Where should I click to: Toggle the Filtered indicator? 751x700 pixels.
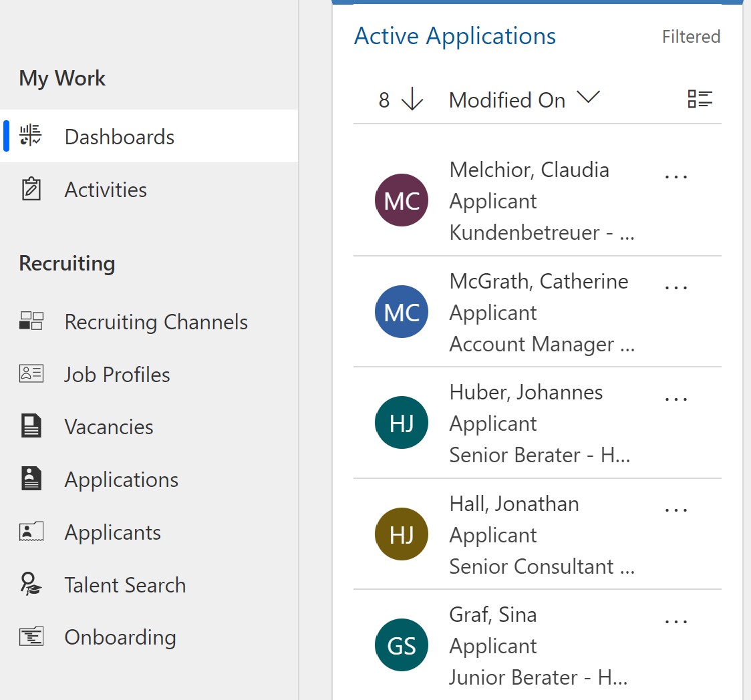[692, 37]
